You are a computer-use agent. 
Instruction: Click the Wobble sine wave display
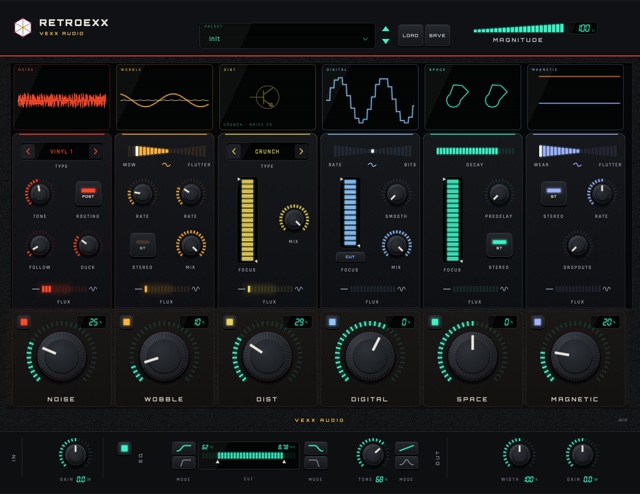click(x=164, y=97)
